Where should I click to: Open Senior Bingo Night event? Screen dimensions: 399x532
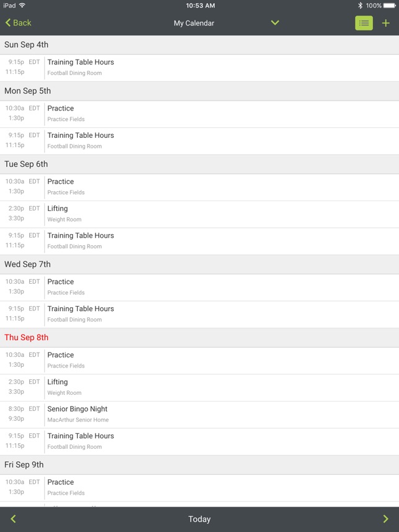200,414
